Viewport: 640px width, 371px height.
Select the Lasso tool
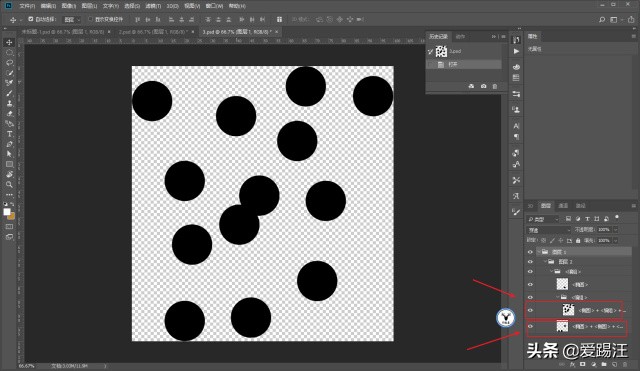coord(9,63)
